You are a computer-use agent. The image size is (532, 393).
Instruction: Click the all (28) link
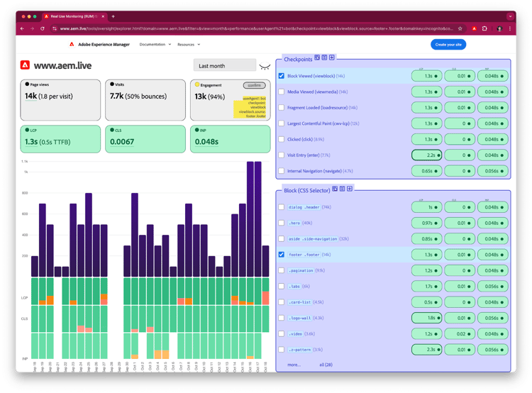click(326, 365)
